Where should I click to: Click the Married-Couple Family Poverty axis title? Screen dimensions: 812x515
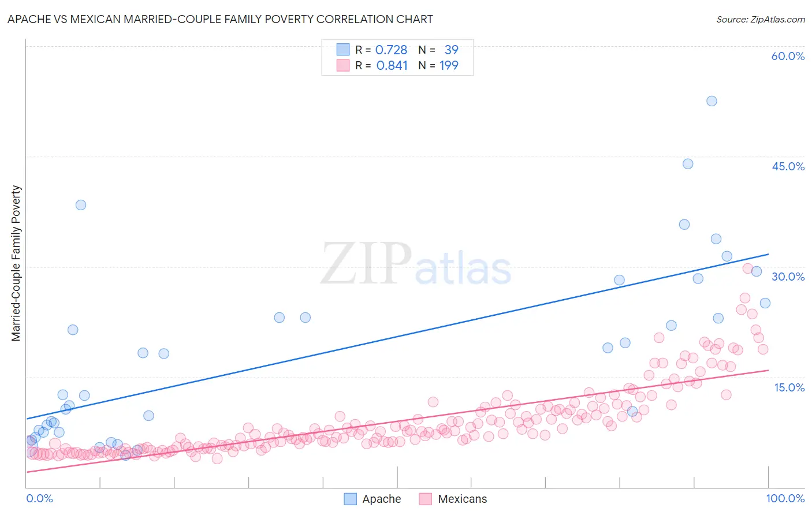[16, 263]
